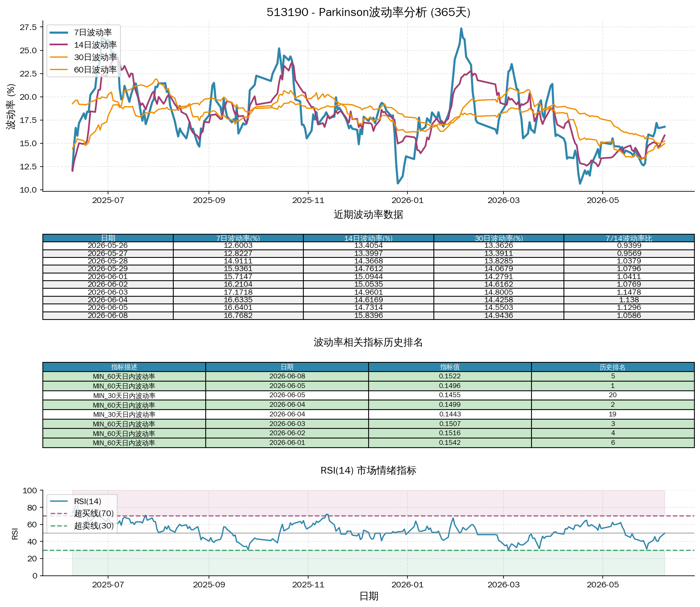
Task: Select the 60日波动率 legend label
Action: tap(95, 70)
